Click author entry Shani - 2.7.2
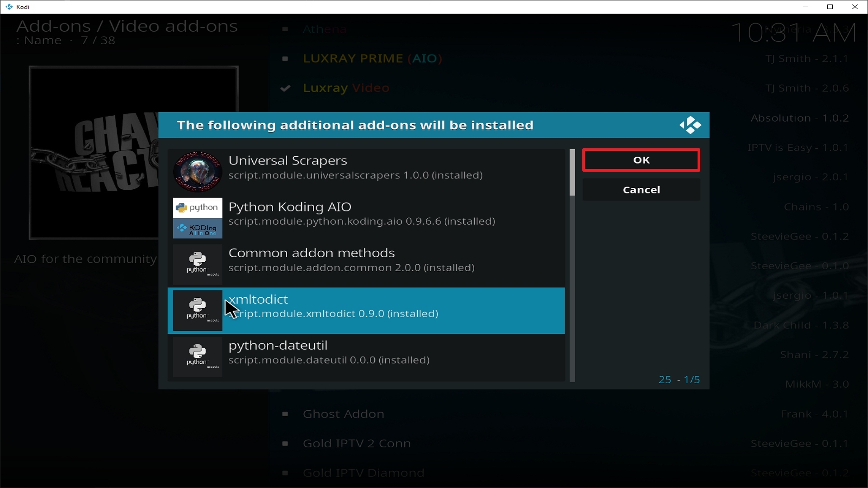Image resolution: width=868 pixels, height=488 pixels. coord(814,355)
